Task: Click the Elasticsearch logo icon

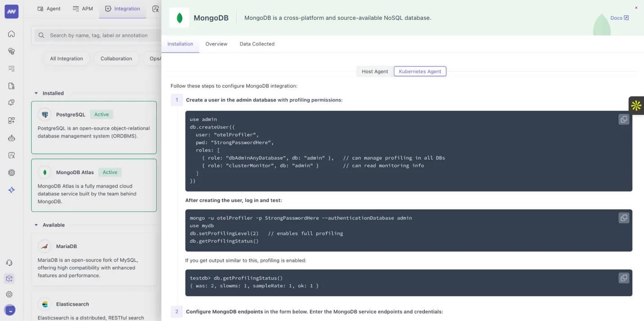Action: (x=45, y=304)
